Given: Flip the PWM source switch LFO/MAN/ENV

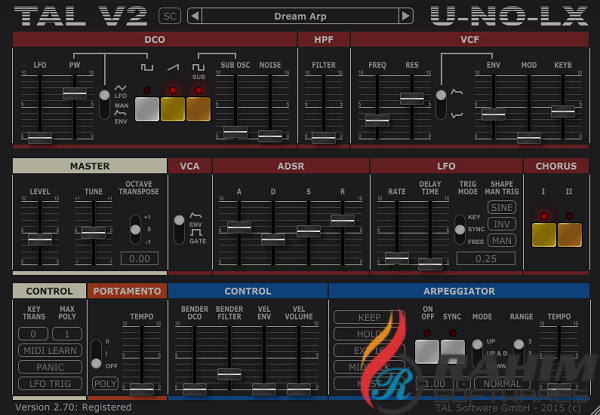Looking at the screenshot, I should pyautogui.click(x=104, y=104).
